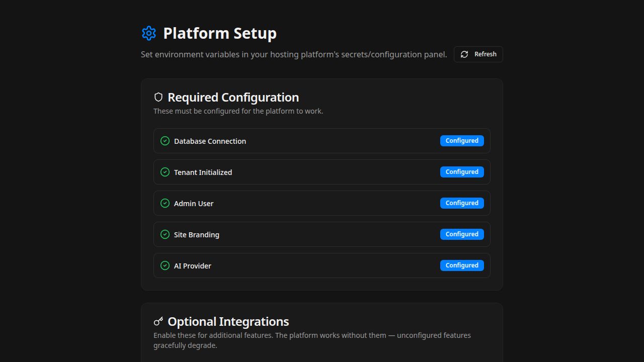Click the green check icon for Admin User

165,203
